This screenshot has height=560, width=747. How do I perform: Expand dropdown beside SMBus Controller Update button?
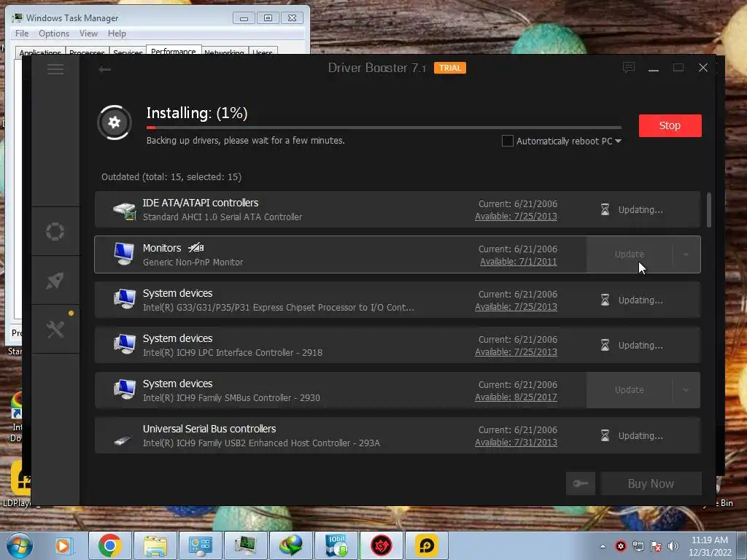[x=686, y=390]
